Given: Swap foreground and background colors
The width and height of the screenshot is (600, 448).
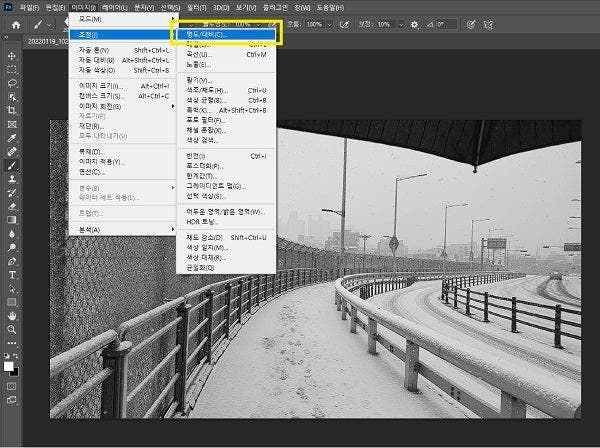Looking at the screenshot, I should [16, 356].
